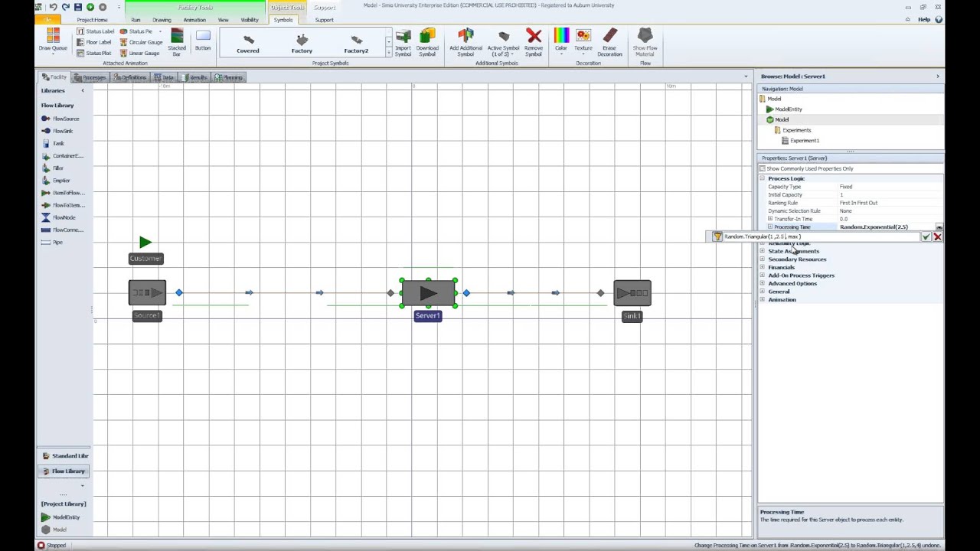Image resolution: width=980 pixels, height=551 pixels.
Task: Select Server1 object on canvas
Action: click(x=428, y=293)
